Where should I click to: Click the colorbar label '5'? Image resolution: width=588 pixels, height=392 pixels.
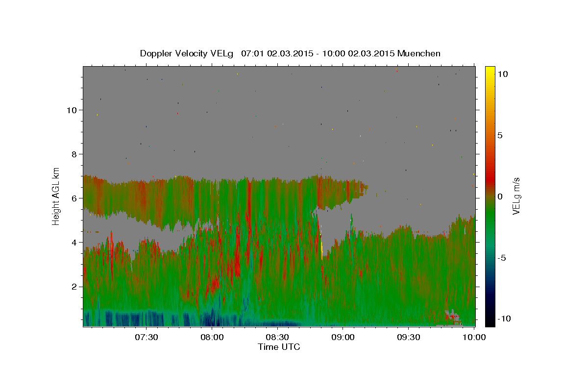(500, 135)
